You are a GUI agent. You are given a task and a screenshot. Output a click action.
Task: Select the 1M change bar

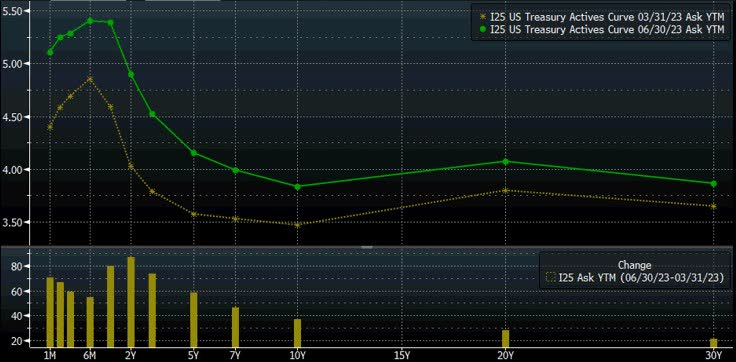50,312
